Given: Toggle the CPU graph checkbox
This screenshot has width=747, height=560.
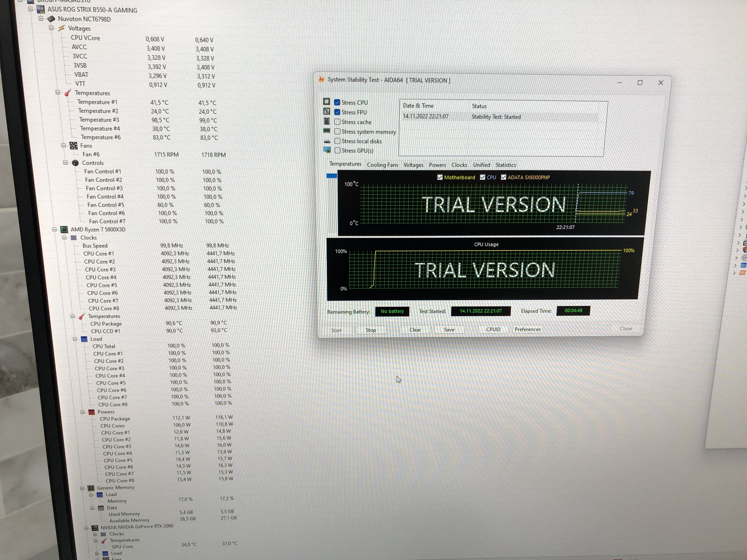Looking at the screenshot, I should tap(482, 177).
